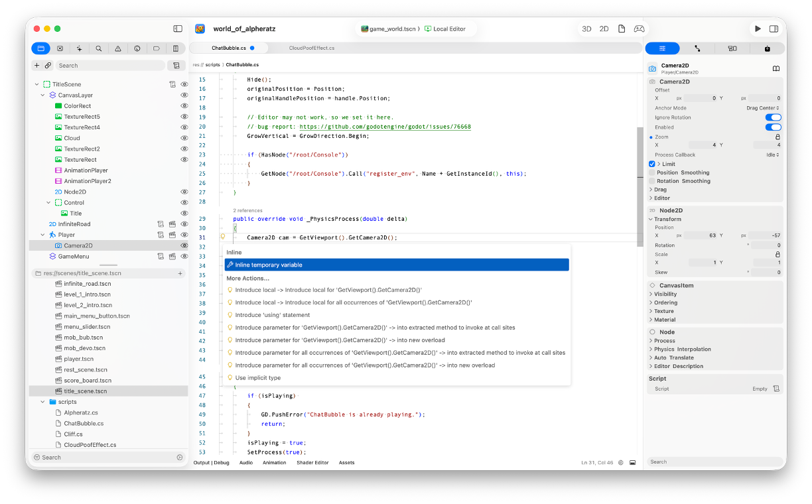Run the project with play button
The image size is (812, 504).
point(758,29)
